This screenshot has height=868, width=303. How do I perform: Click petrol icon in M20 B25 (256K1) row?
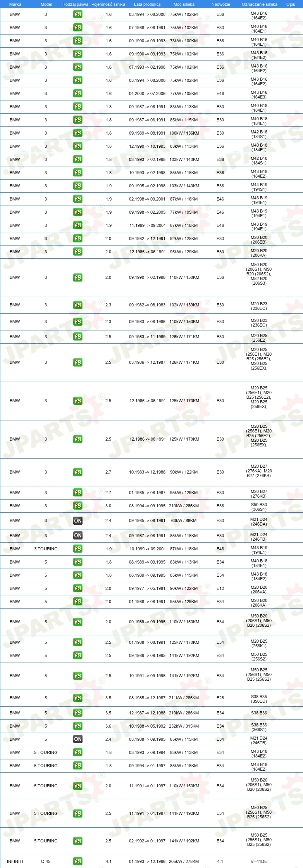(77, 643)
